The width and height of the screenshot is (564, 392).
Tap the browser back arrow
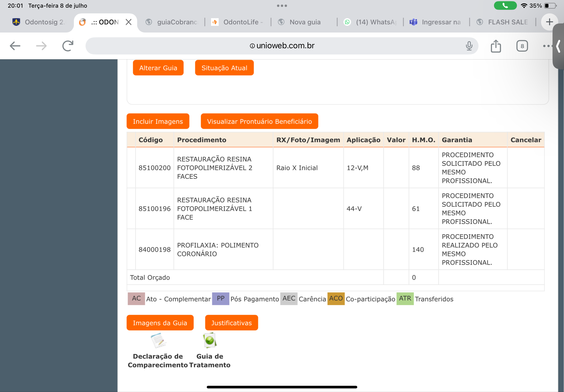click(x=15, y=46)
